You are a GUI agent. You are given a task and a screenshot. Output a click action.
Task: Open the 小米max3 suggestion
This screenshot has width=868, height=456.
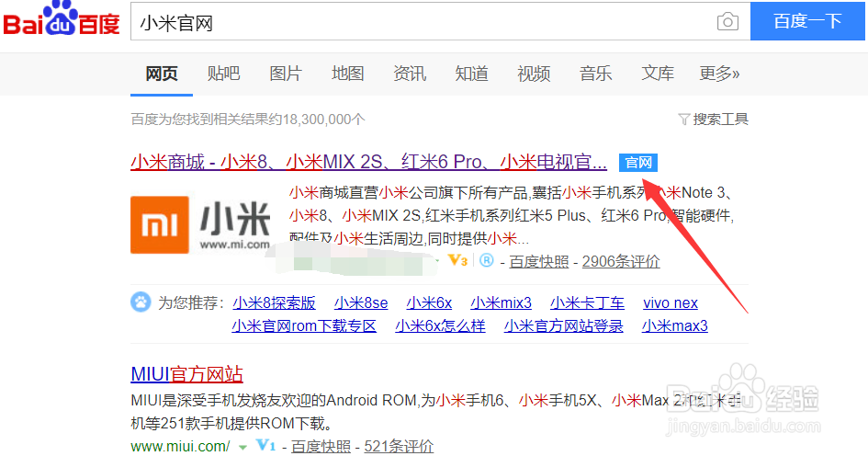click(675, 325)
